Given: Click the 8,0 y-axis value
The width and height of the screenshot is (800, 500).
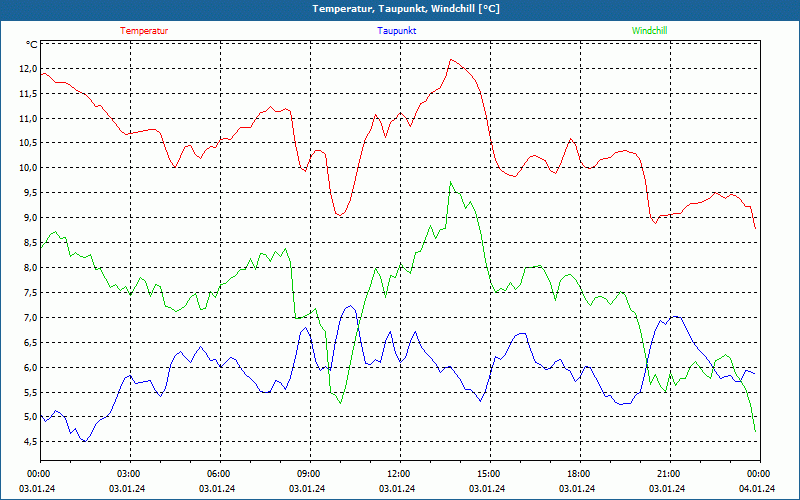Looking at the screenshot, I should pos(31,268).
